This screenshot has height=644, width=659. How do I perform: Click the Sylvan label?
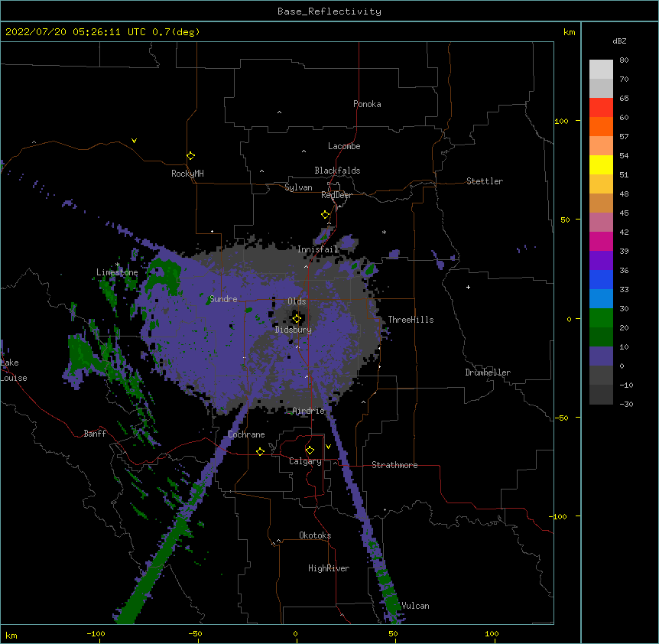(x=298, y=187)
